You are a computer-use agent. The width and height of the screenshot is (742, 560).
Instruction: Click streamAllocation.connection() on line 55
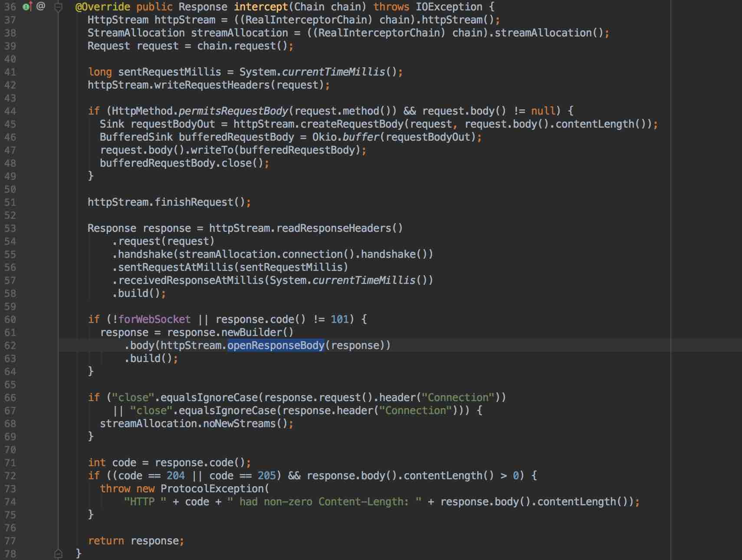[x=267, y=254]
